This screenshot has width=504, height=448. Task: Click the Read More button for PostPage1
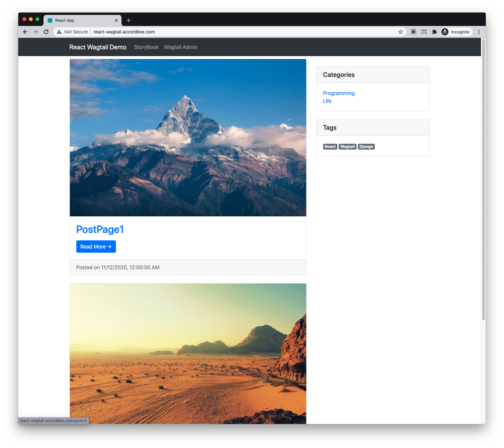coord(96,247)
